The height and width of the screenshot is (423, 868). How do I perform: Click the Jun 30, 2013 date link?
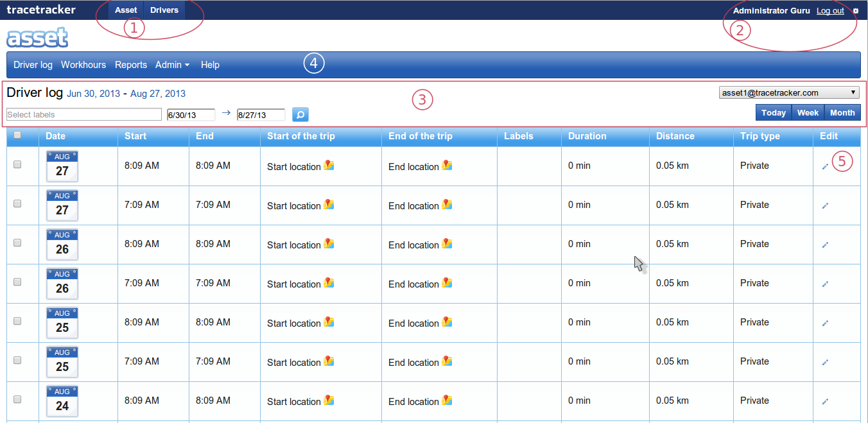(x=93, y=94)
